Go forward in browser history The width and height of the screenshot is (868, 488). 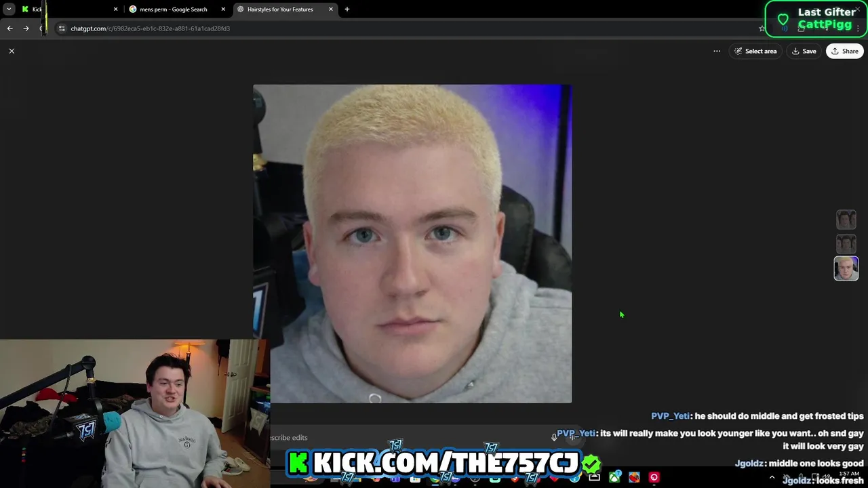(26, 28)
